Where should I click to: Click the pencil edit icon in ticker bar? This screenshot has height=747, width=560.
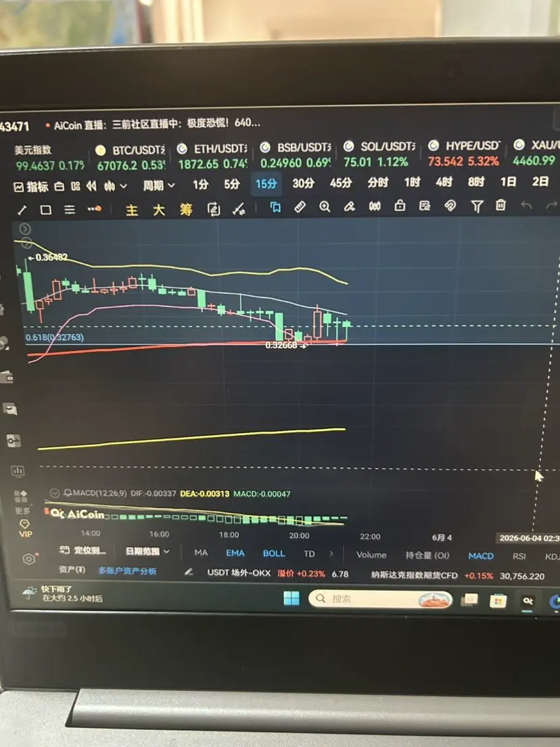(189, 572)
